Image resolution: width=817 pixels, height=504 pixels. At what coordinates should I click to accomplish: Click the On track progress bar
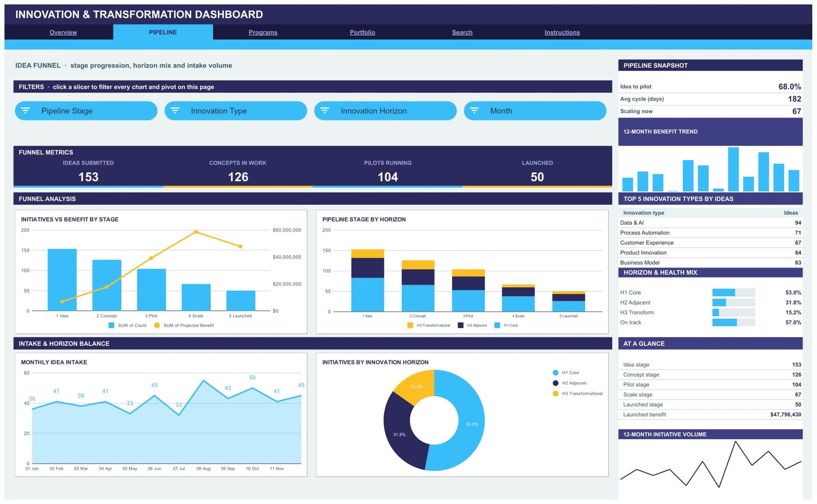pos(733,322)
